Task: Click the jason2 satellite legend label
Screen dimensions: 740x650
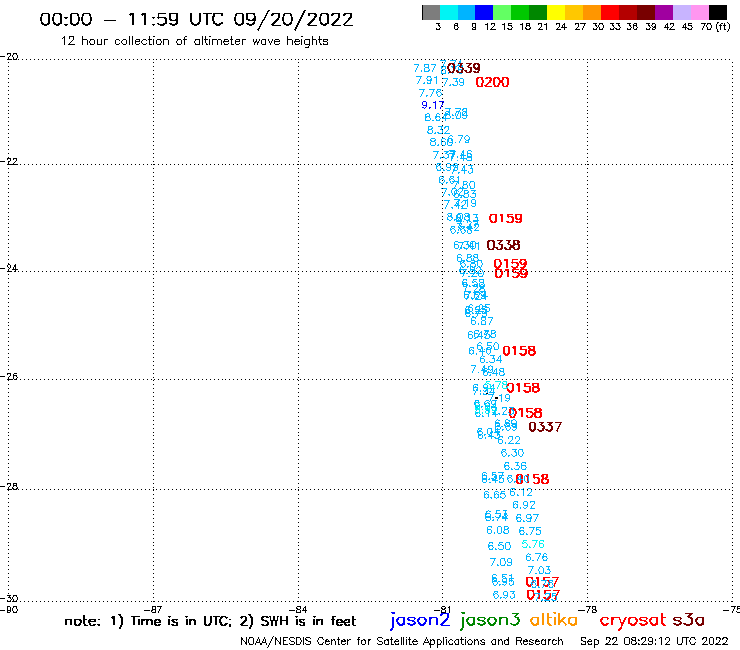Action: tap(420, 620)
